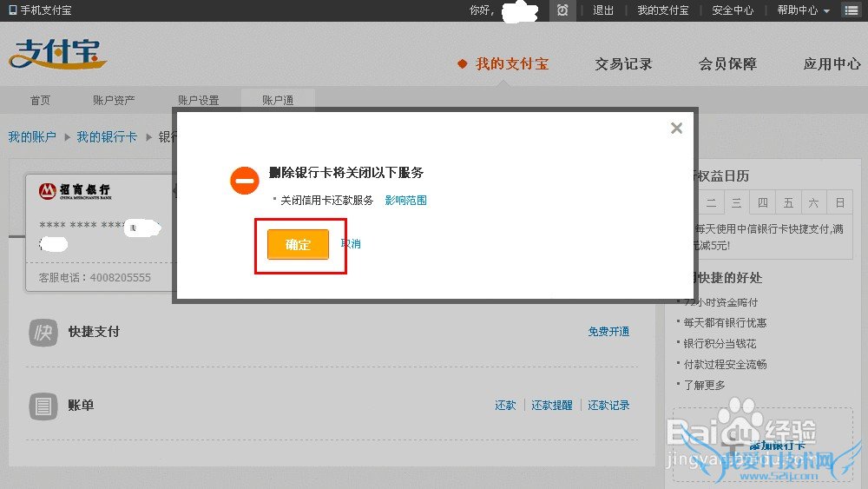Select calendar day 日
868x489 pixels.
[839, 202]
